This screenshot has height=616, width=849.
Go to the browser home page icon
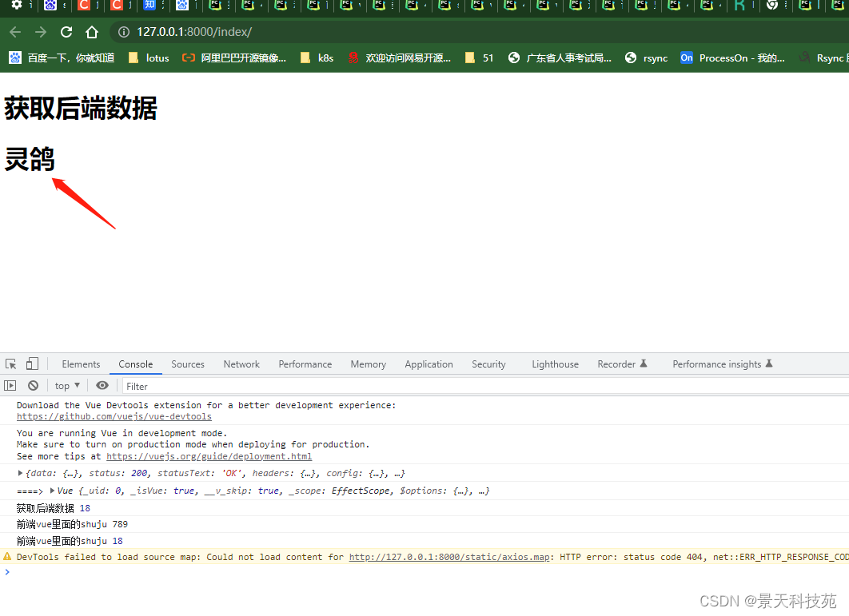(x=92, y=32)
